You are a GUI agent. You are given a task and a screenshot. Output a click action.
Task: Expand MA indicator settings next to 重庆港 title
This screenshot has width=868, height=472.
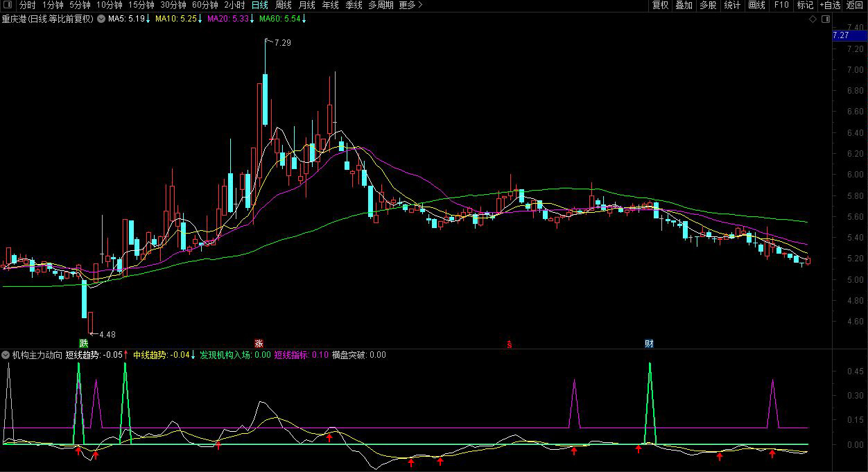pyautogui.click(x=101, y=19)
